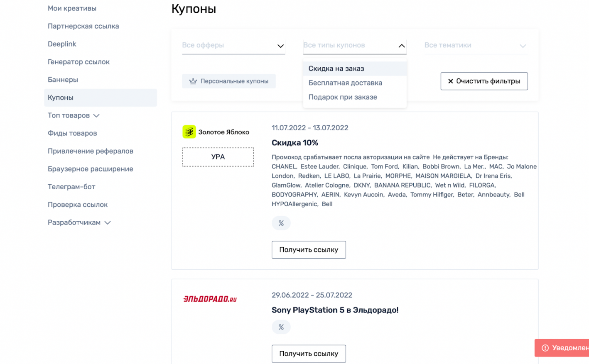Click the Эльдорадо.ru logo
Image resolution: width=589 pixels, height=364 pixels.
coord(210,299)
